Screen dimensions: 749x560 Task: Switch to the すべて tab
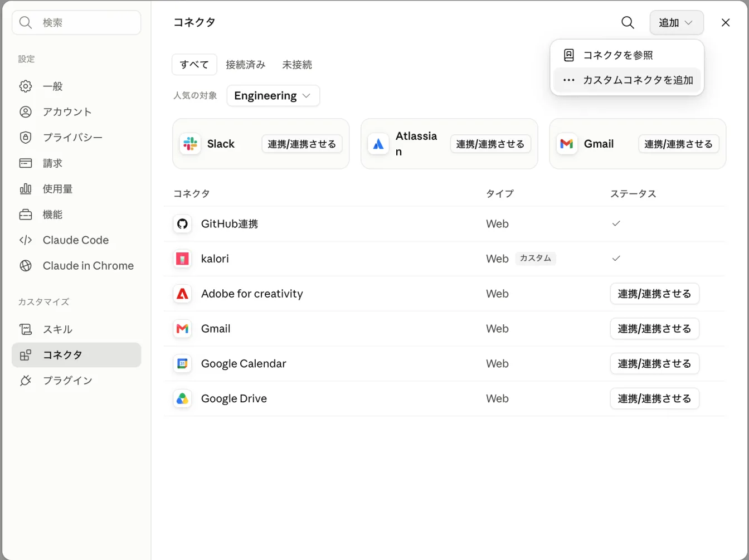pyautogui.click(x=194, y=65)
